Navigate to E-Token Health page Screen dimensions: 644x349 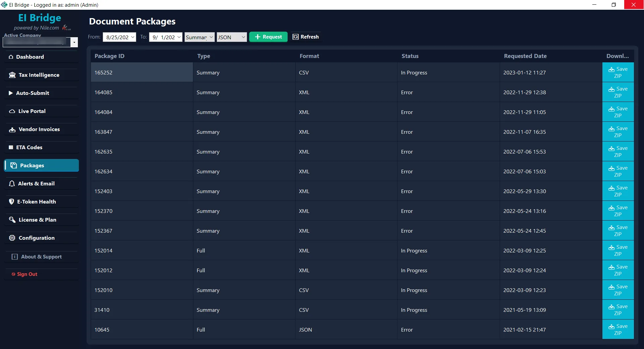pos(42,202)
